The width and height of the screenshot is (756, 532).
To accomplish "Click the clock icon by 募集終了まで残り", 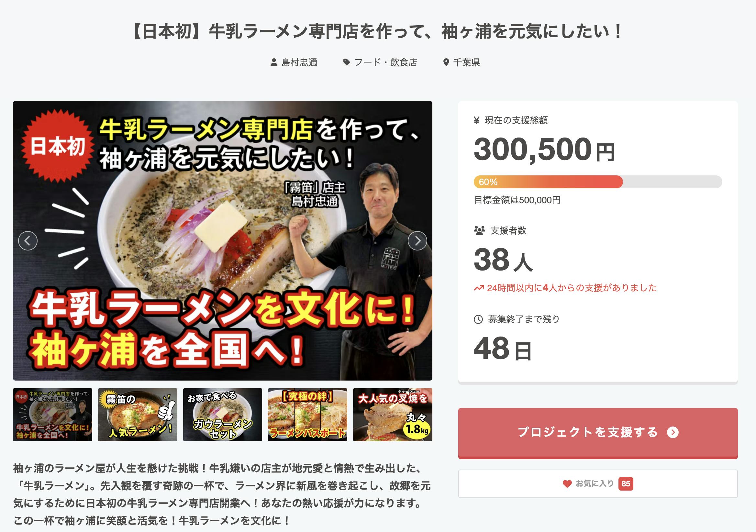I will point(478,319).
